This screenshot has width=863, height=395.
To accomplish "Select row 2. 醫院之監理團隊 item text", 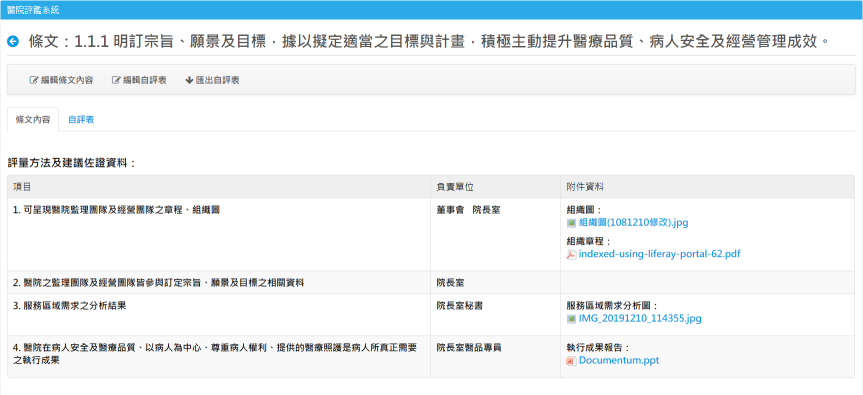I will (159, 283).
